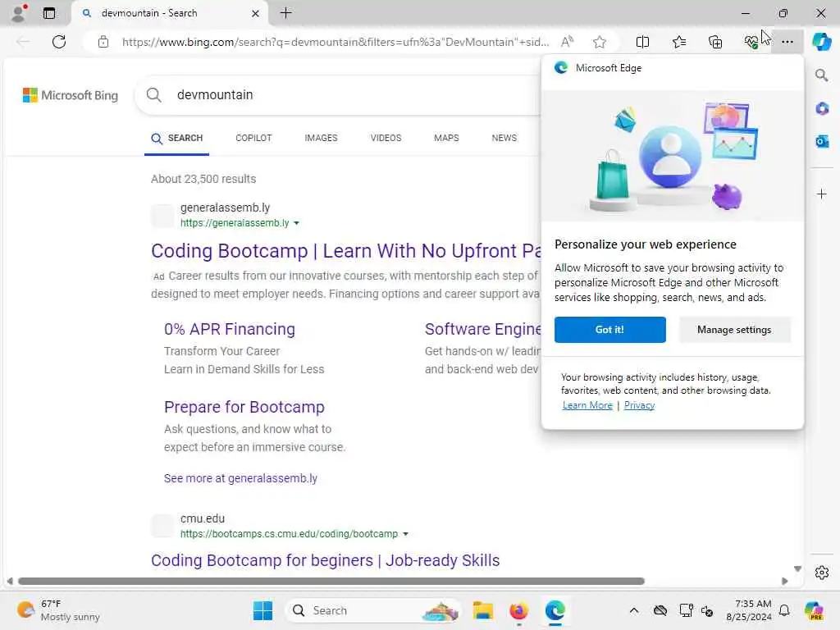Image resolution: width=840 pixels, height=630 pixels.
Task: Click the scroll left arrow
Action: tap(10, 582)
